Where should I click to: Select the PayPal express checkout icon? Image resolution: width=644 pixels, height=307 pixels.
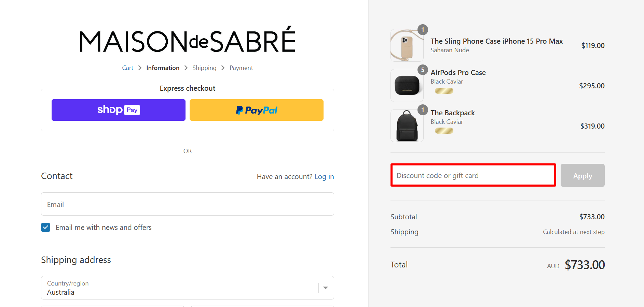tap(256, 110)
